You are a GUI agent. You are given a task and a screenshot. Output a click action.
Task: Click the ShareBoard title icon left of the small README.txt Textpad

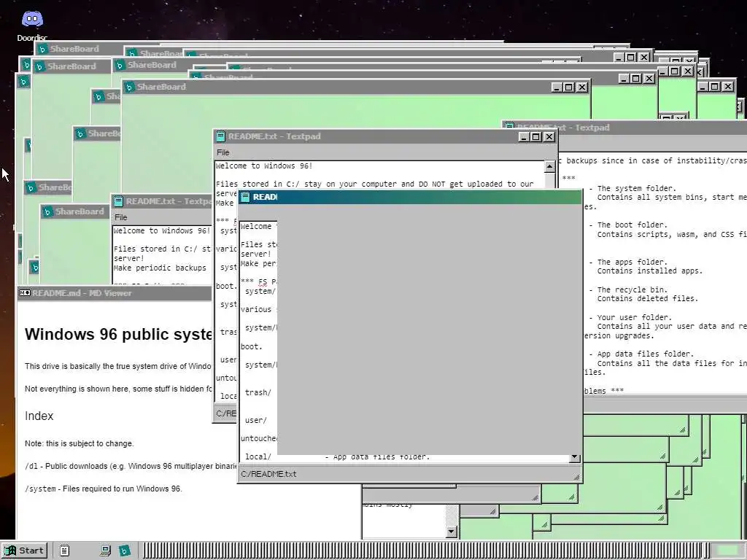coord(47,212)
